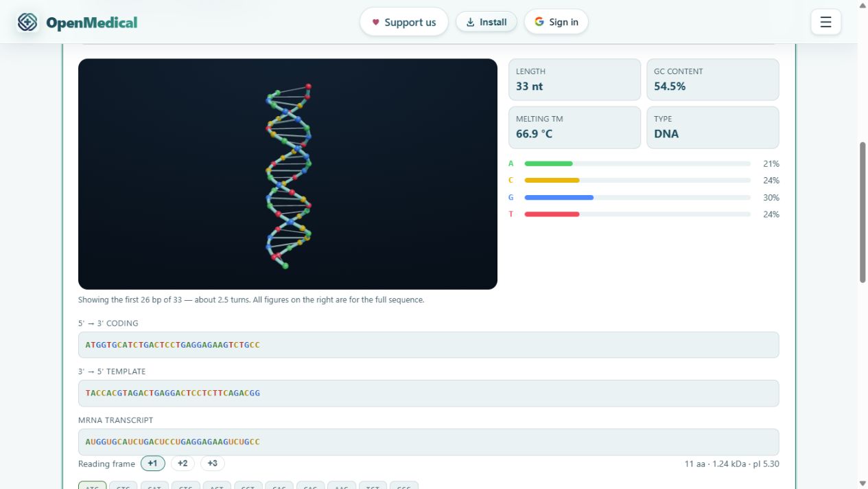This screenshot has width=868, height=489.
Task: Click the '5' → 3' CODING' label
Action: (108, 323)
